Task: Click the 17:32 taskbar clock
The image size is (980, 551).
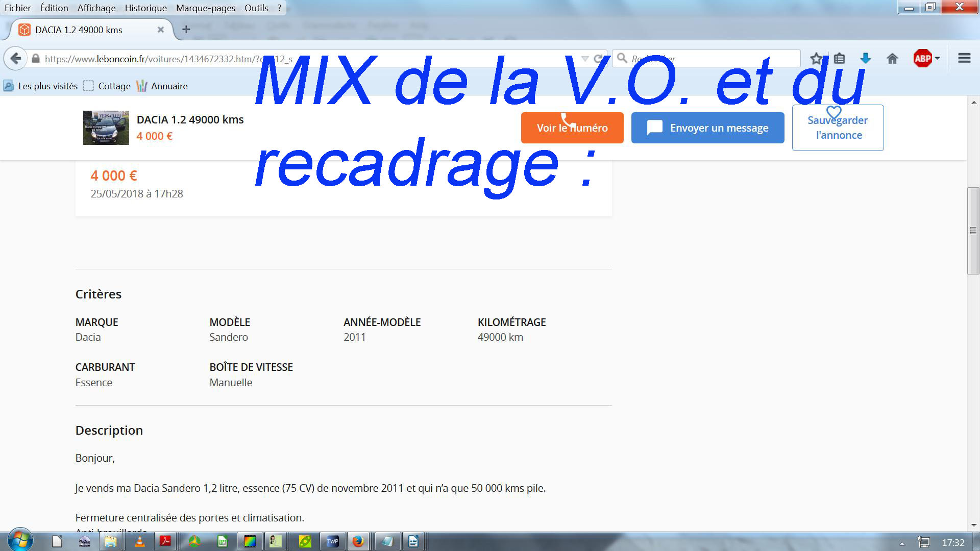Action: 953,542
